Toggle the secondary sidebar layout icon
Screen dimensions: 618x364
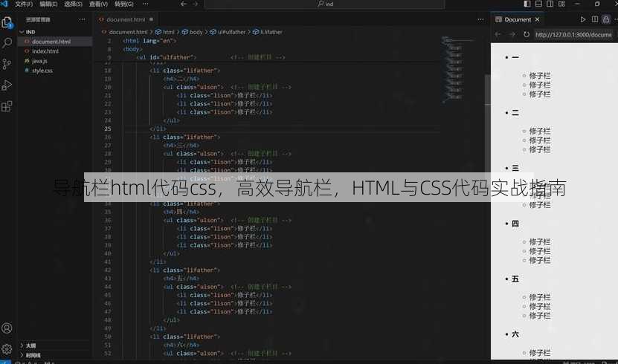550,4
